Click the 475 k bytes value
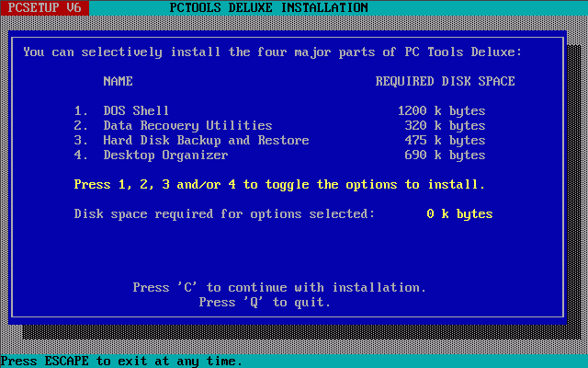Screen dimensions: 588x368 point(445,140)
